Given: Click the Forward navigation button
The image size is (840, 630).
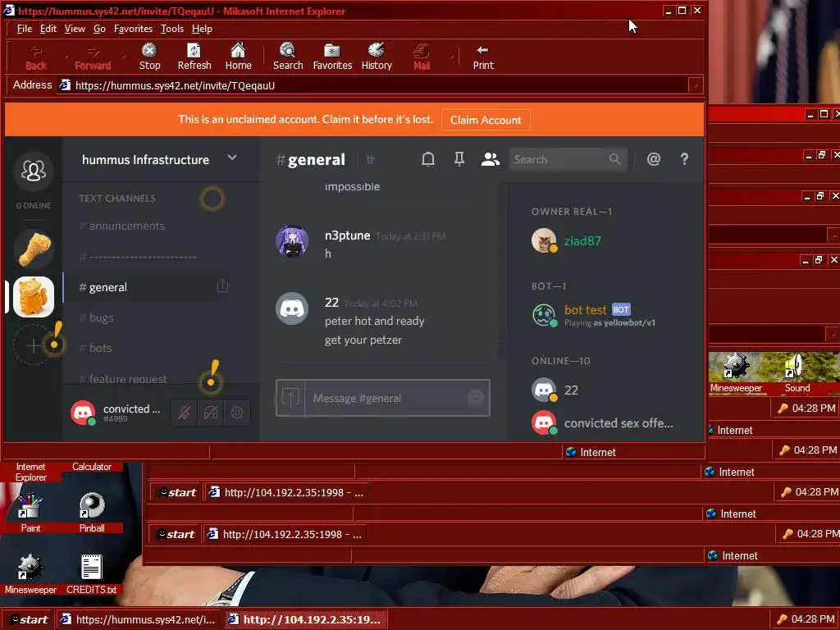Looking at the screenshot, I should [93, 57].
